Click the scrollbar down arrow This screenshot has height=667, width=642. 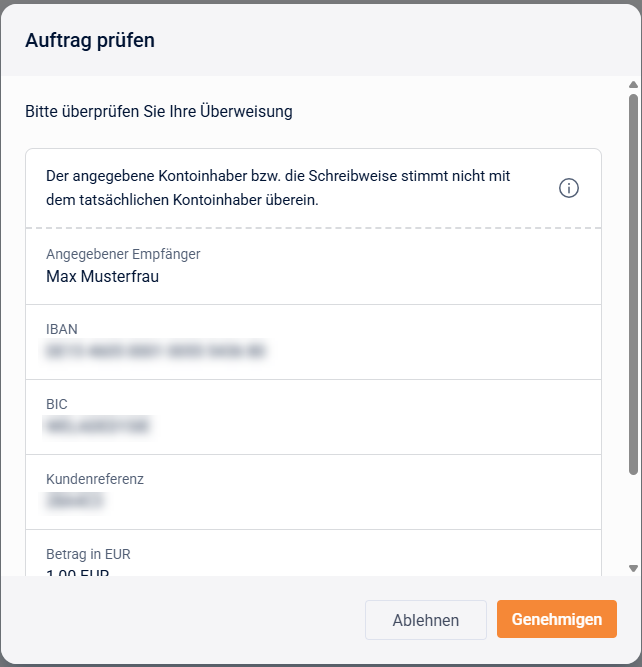click(x=633, y=568)
